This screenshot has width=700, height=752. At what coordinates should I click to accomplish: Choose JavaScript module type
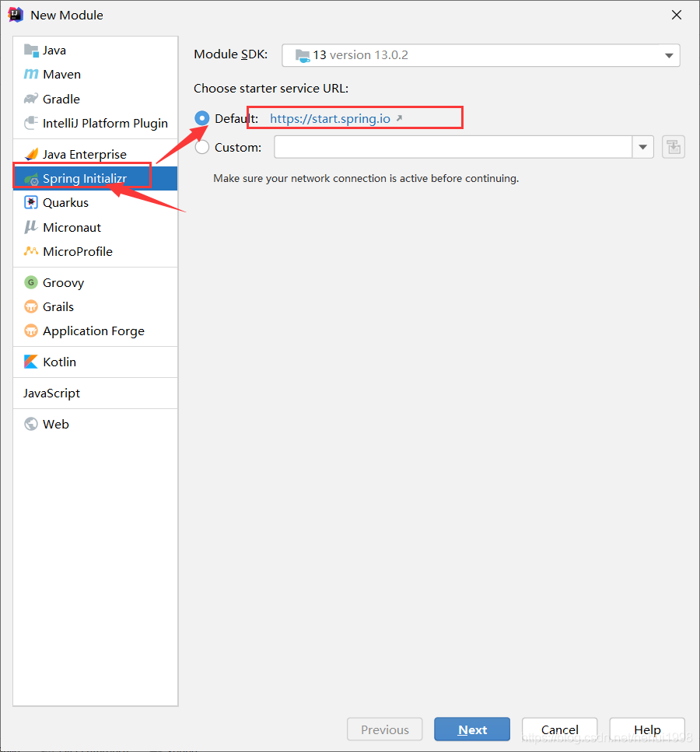point(96,393)
